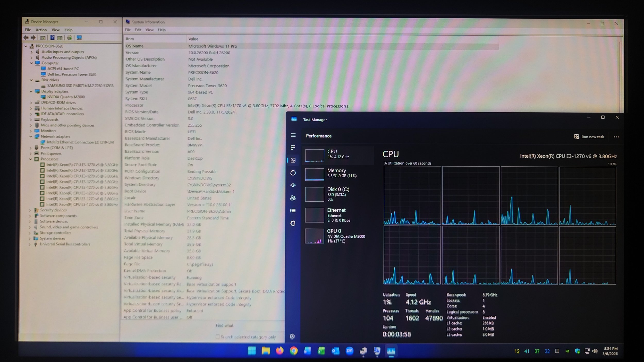Open the Action menu in Device Manager
This screenshot has width=644, height=362.
click(41, 30)
